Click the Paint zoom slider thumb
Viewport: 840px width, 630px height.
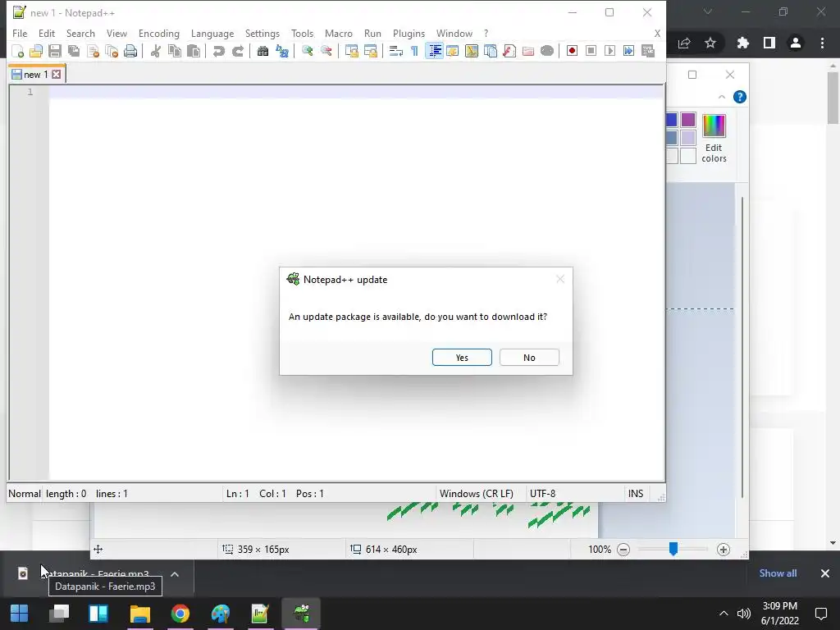click(673, 549)
